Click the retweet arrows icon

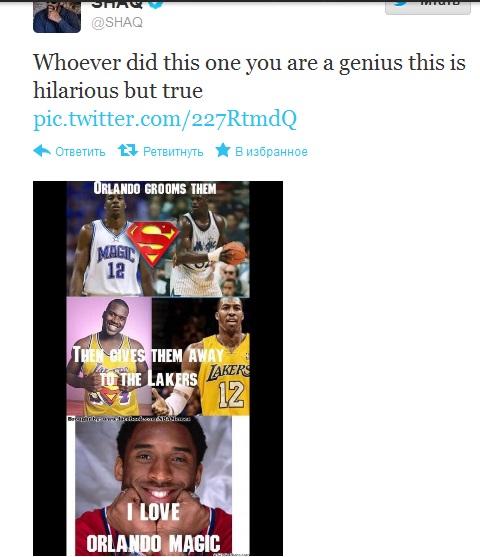click(x=128, y=150)
